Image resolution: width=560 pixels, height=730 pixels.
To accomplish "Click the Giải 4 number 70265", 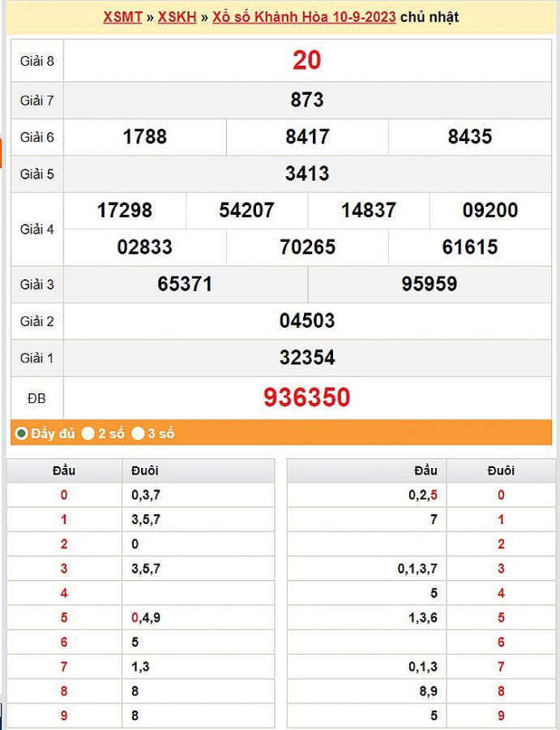I will tap(307, 247).
